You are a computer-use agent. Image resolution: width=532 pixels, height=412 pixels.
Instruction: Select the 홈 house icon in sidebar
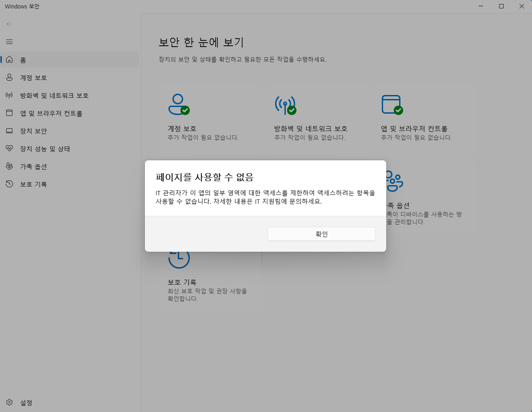pyautogui.click(x=9, y=59)
